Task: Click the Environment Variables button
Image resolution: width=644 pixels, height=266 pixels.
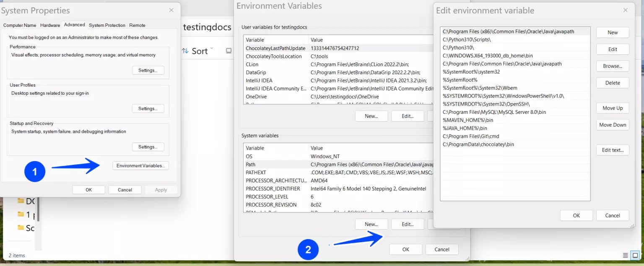Action: tap(140, 165)
